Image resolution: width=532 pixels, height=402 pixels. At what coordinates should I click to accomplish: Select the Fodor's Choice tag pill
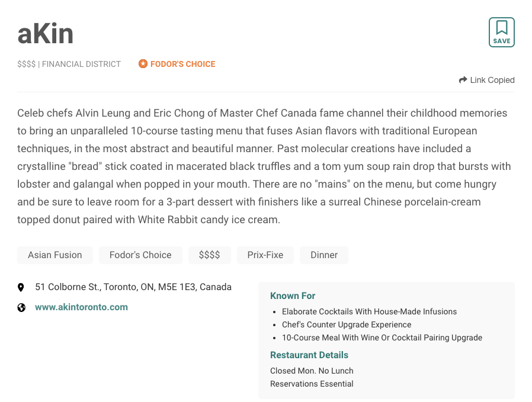point(140,255)
